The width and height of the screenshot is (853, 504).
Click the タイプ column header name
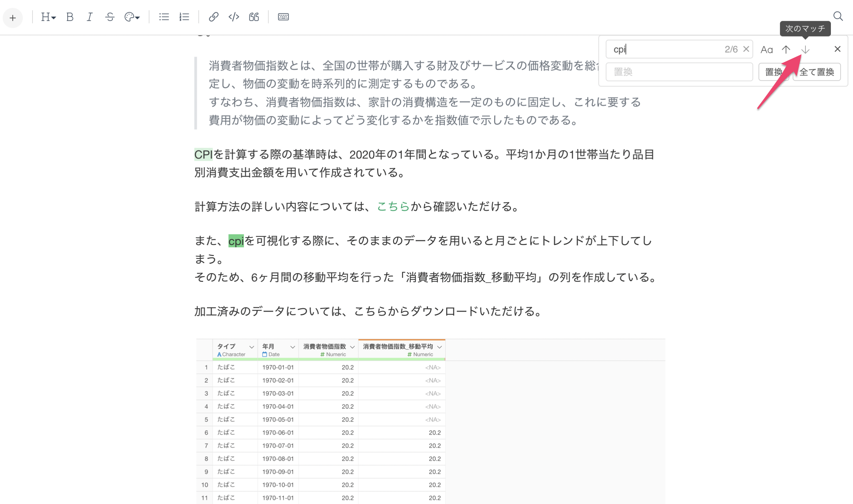coord(226,346)
